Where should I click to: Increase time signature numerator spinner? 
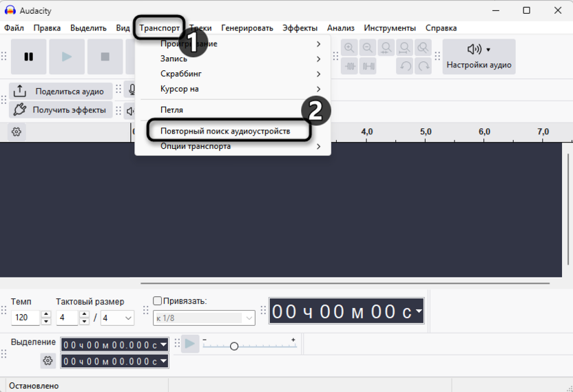coord(84,314)
